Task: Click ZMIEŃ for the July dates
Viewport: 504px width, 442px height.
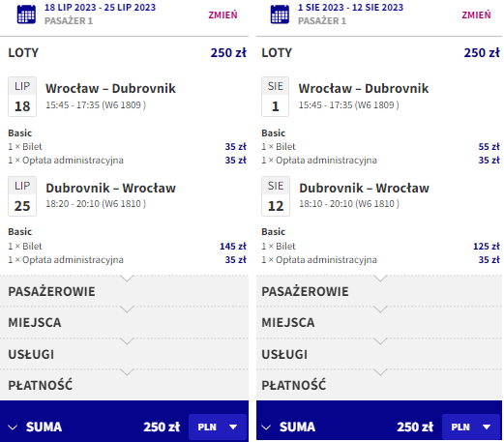Action: 222,15
